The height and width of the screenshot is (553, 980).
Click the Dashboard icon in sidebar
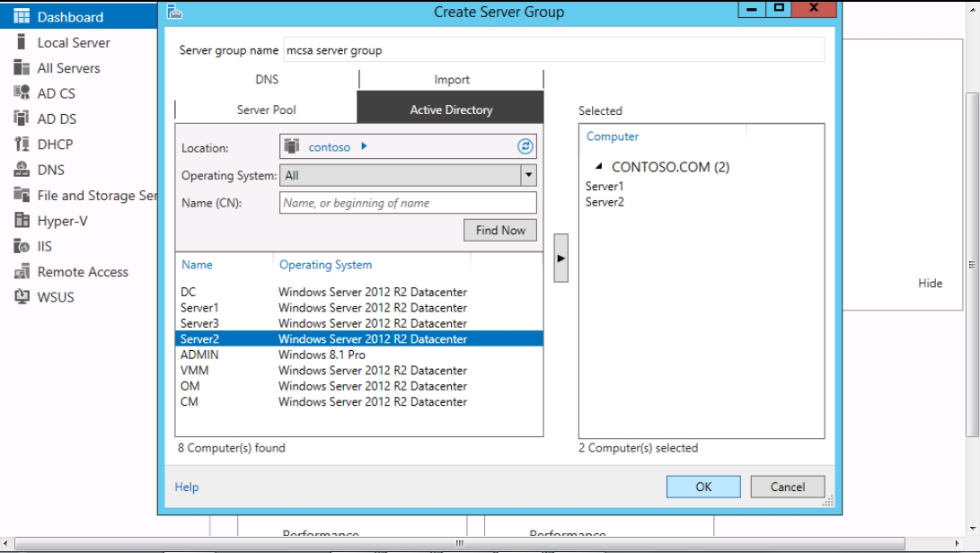click(x=22, y=16)
